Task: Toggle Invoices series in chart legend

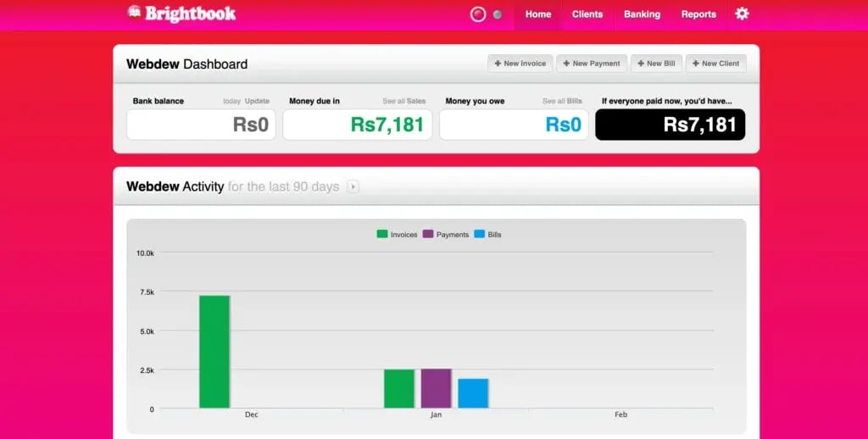Action: [397, 234]
